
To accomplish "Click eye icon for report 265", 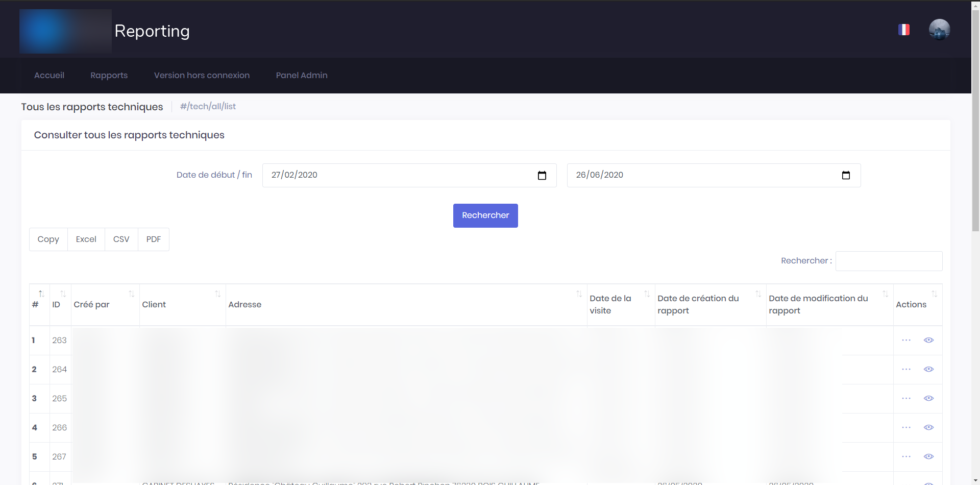I will tap(928, 399).
